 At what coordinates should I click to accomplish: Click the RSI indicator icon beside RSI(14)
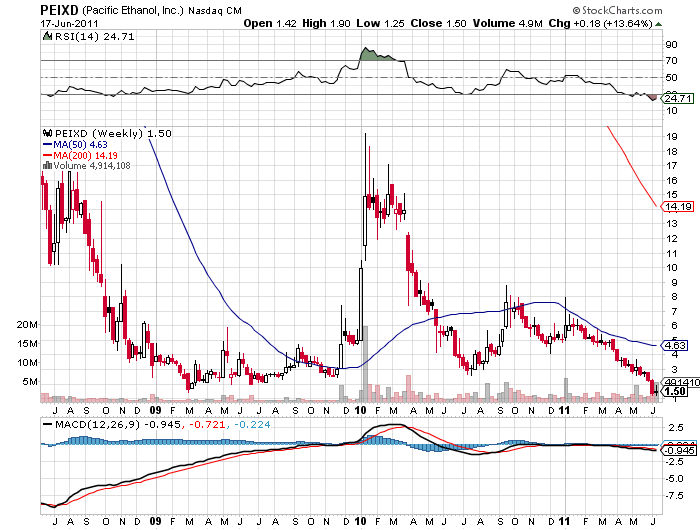pyautogui.click(x=47, y=36)
